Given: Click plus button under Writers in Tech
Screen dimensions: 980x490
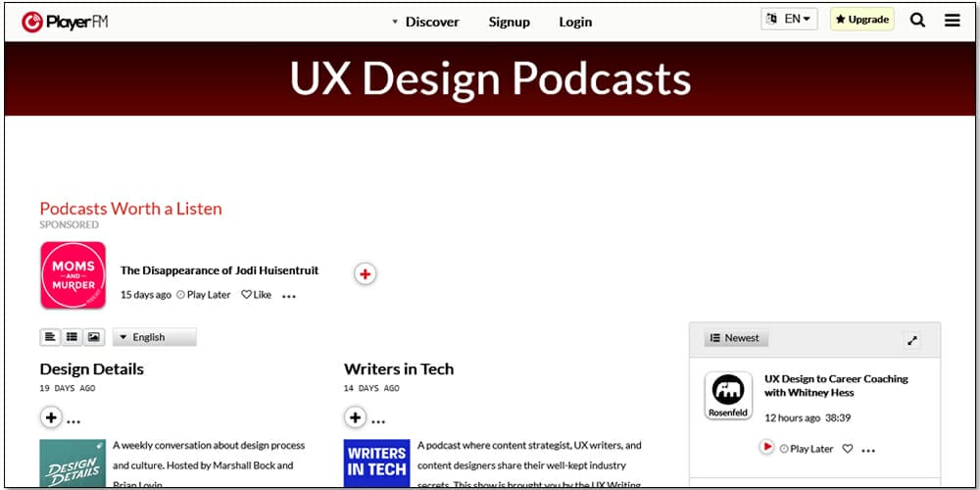Looking at the screenshot, I should [355, 418].
